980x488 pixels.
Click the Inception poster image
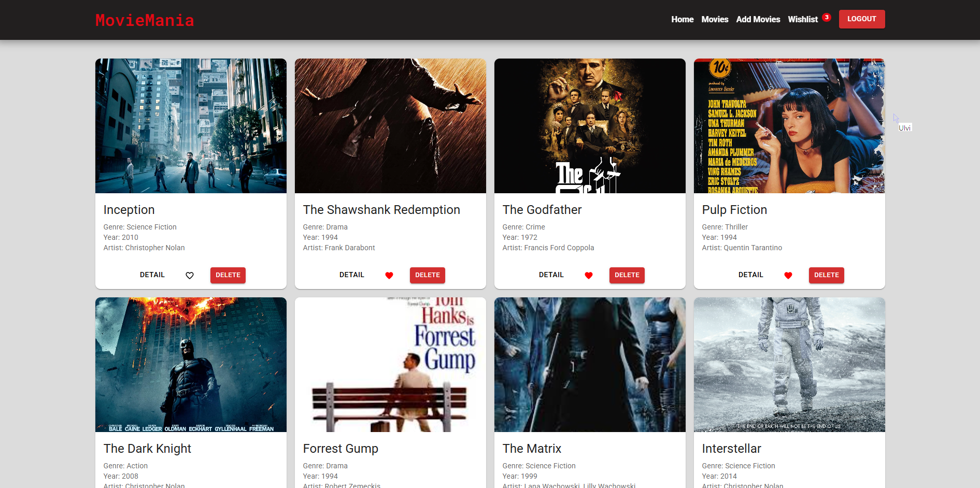pyautogui.click(x=191, y=126)
